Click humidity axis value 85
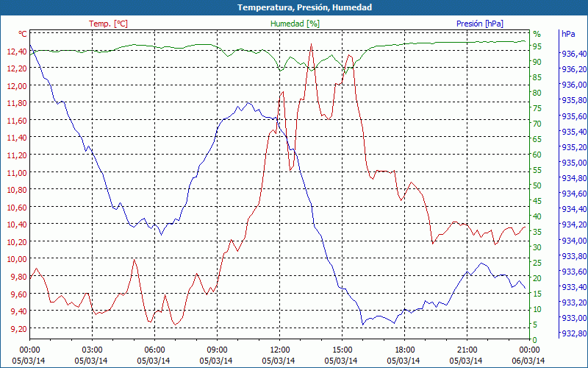588x368 pixels. pos(537,77)
